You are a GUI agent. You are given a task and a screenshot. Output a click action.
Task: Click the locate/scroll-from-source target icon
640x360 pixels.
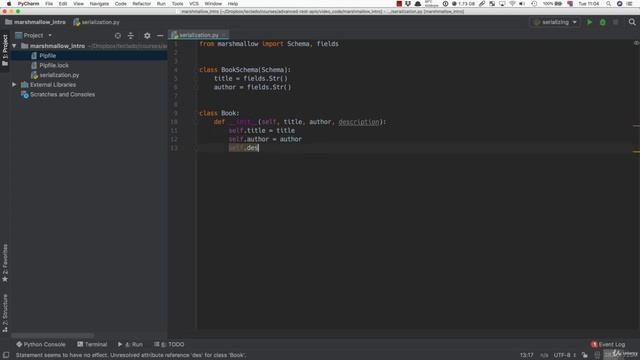[118, 36]
